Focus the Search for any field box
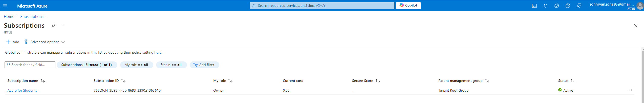This screenshot has height=103, width=644. (30, 65)
